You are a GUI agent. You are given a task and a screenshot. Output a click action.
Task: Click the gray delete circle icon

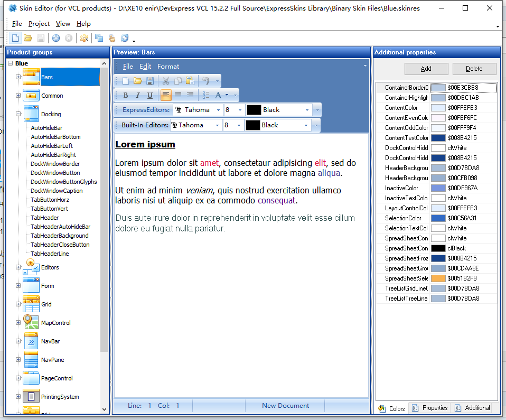(x=69, y=38)
